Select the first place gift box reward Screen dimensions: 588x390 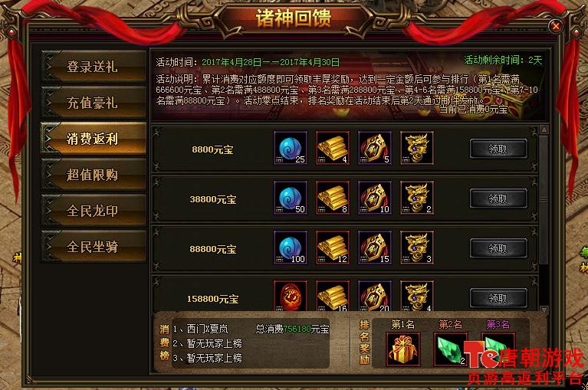(x=403, y=349)
